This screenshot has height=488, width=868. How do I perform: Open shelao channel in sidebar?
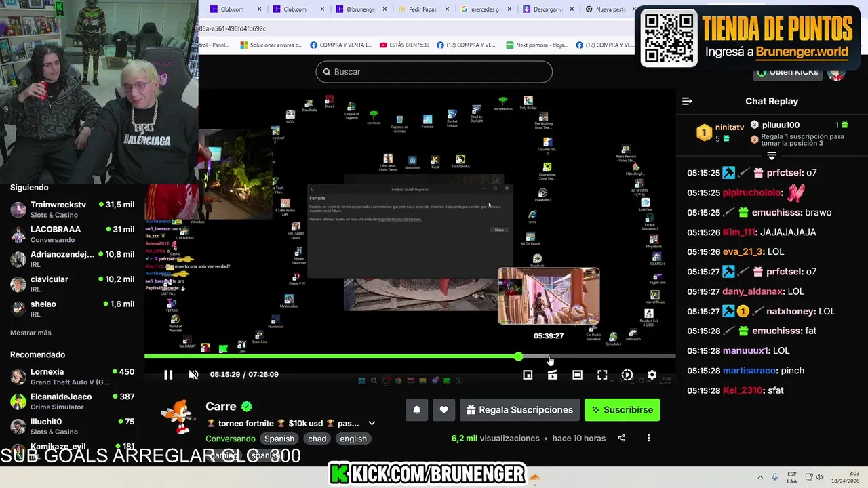click(x=72, y=309)
